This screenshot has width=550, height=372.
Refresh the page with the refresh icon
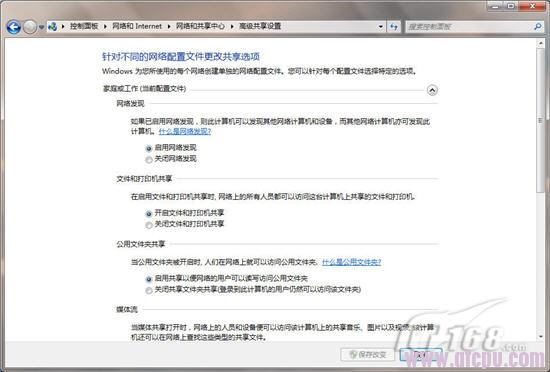[x=394, y=27]
